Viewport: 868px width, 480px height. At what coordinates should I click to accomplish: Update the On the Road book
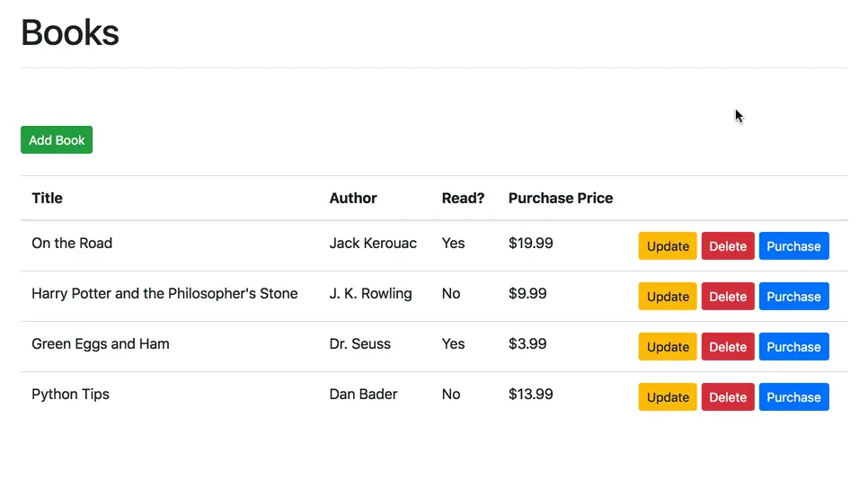tap(668, 246)
